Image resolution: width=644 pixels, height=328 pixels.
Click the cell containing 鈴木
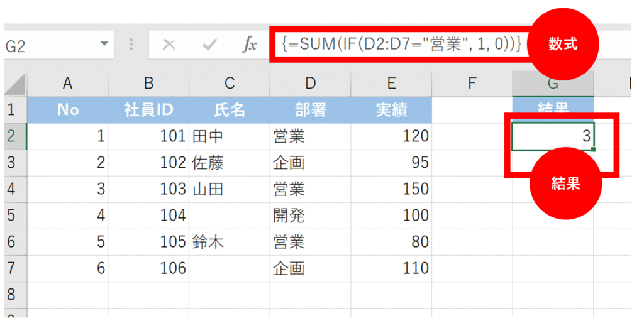(230, 242)
